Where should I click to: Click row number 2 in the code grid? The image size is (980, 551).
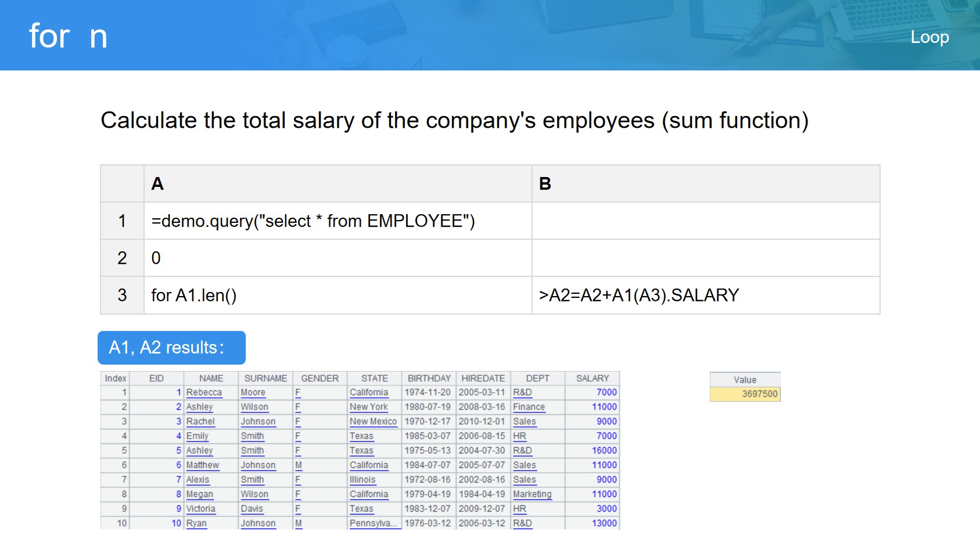click(x=122, y=258)
